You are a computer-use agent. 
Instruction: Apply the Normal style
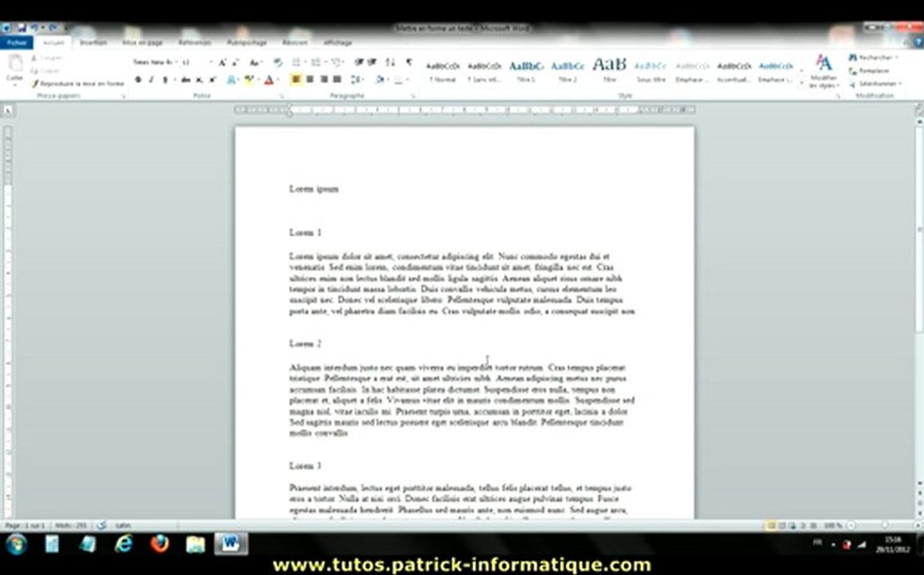point(443,71)
